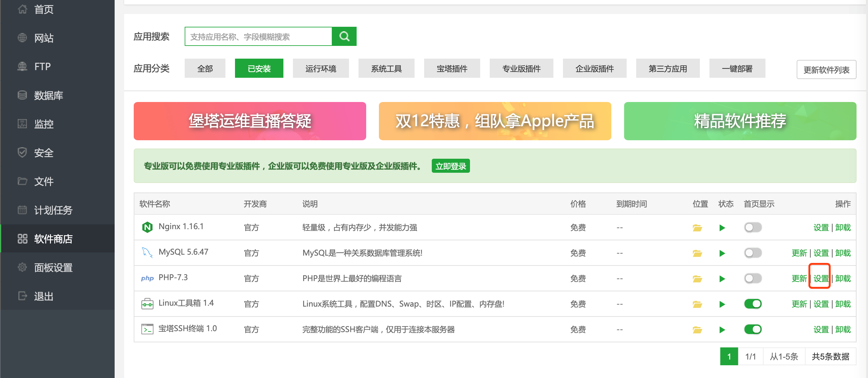This screenshot has width=868, height=378.
Task: Click the Nginx logo icon
Action: coord(147,227)
